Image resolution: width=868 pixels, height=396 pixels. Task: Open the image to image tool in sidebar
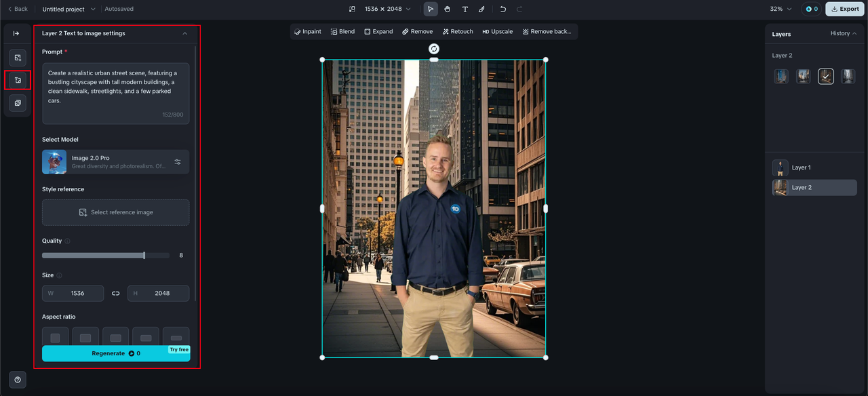(18, 103)
